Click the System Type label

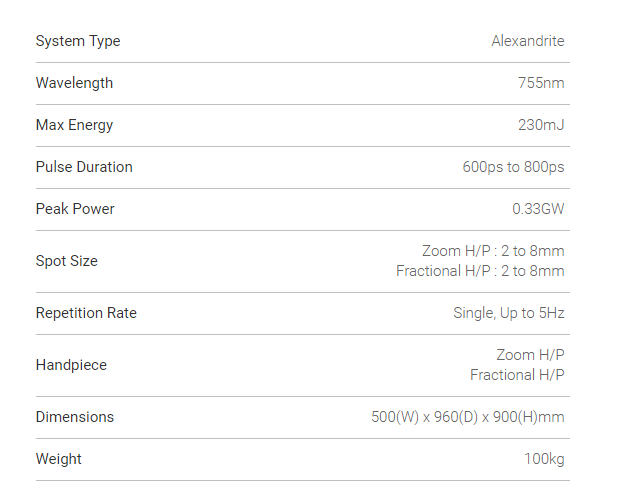click(78, 41)
